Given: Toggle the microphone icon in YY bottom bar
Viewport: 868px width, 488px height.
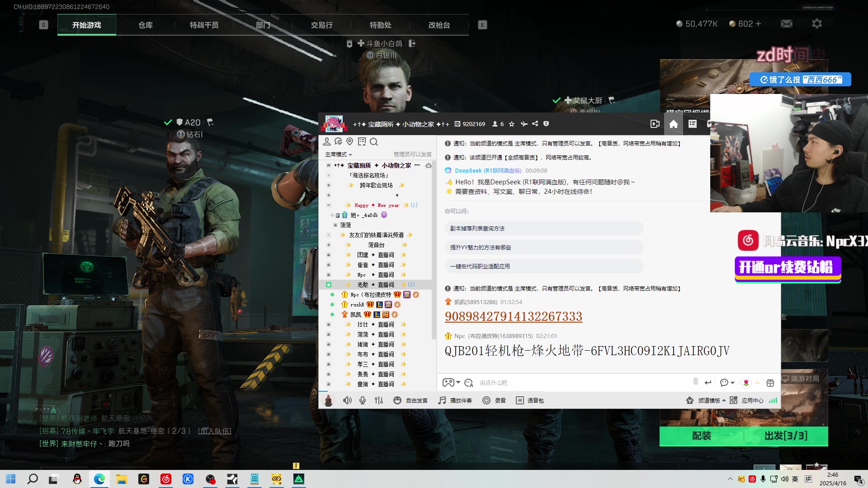Looking at the screenshot, I should (x=363, y=400).
